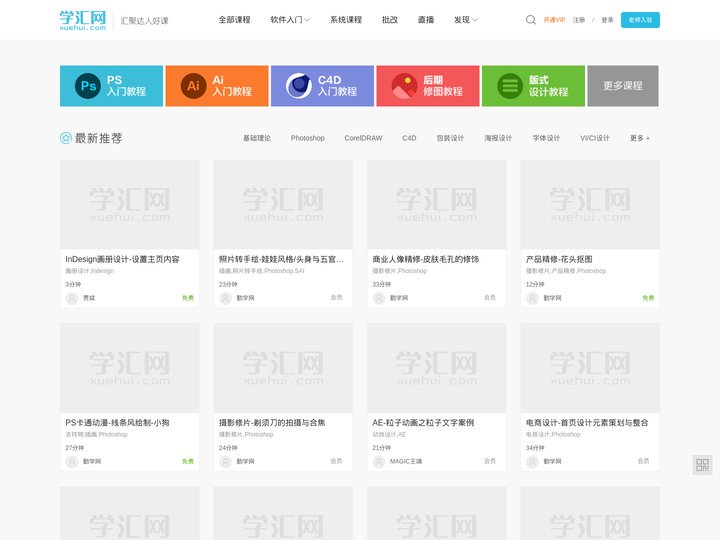Viewport: 720px width, 540px height.
Task: Select the 包装设计 category tab
Action: 450,138
